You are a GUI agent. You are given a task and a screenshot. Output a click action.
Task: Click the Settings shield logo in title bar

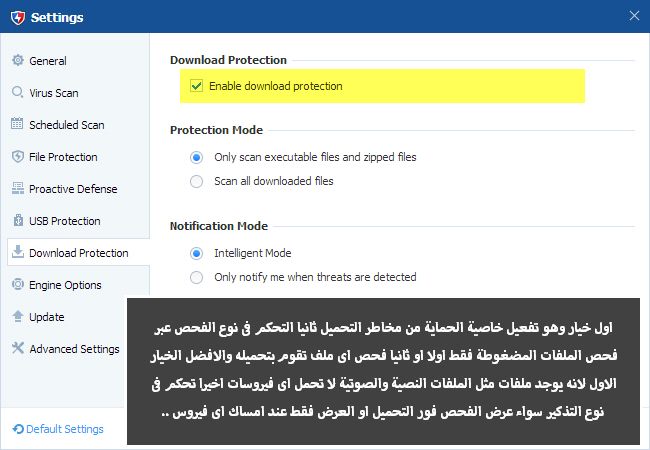click(x=17, y=17)
